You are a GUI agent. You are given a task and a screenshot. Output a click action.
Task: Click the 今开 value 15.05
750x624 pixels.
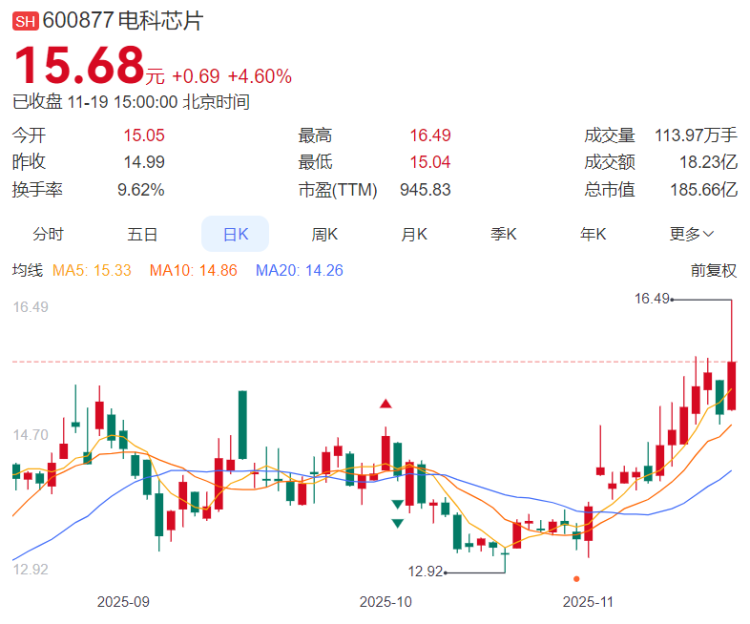pyautogui.click(x=144, y=135)
